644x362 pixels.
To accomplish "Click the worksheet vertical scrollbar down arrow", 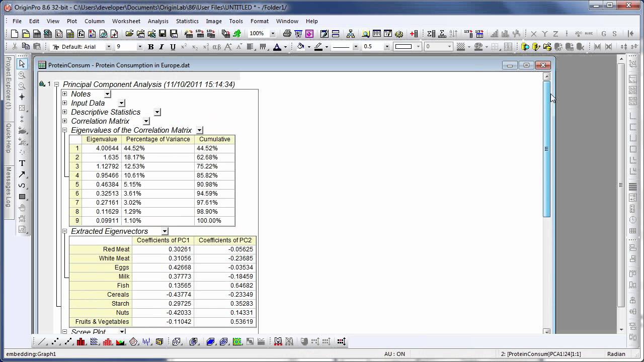I will [x=547, y=331].
